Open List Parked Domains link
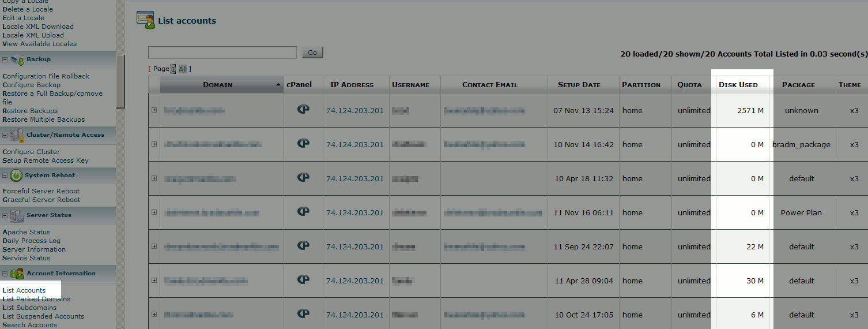Screen dimensions: 868x329 (x=36, y=299)
